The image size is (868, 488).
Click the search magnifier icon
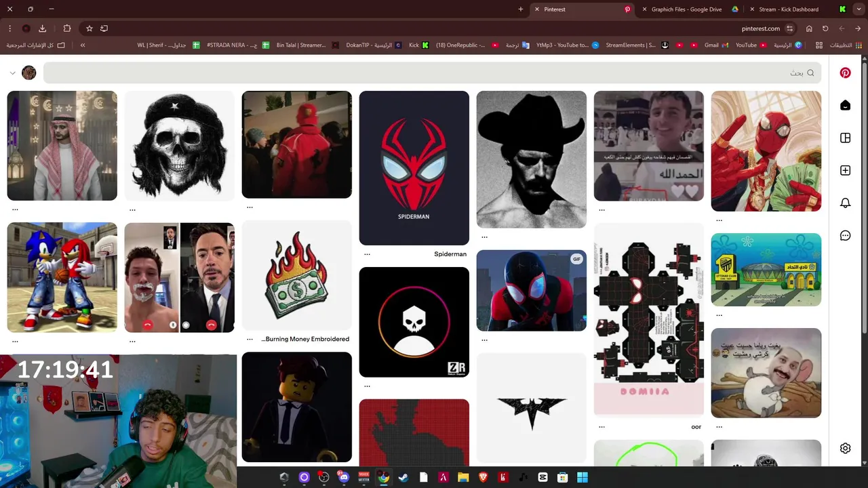810,73
